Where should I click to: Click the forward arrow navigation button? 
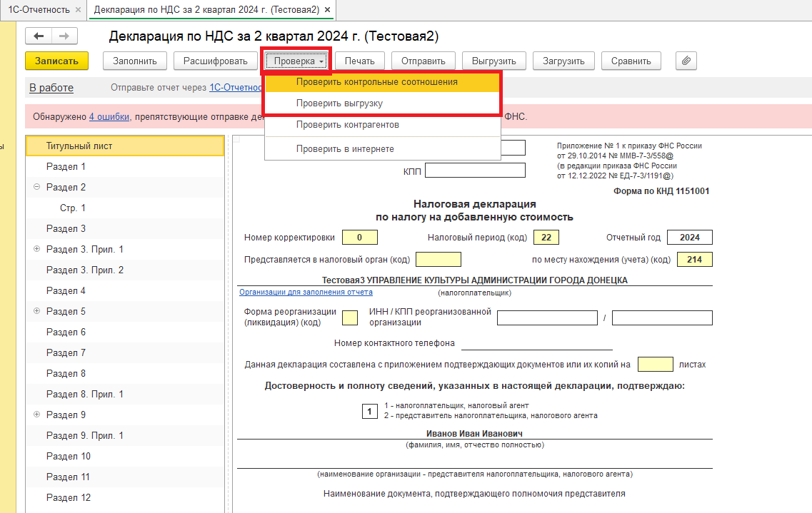point(64,36)
